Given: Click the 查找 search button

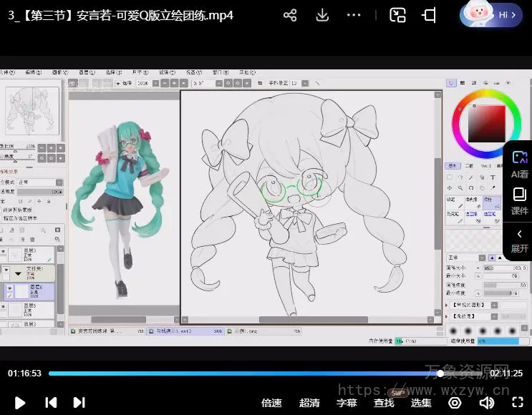Looking at the screenshot, I should [384, 403].
